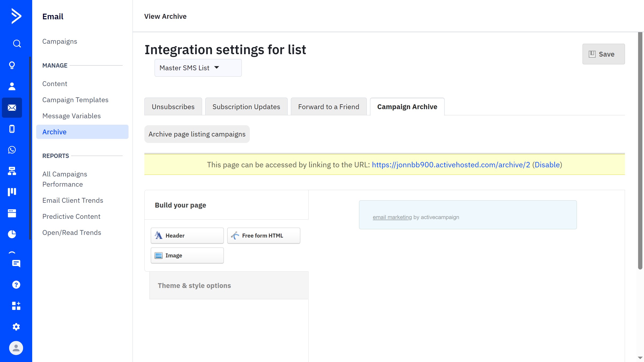Click the Settings gear icon

click(16, 327)
